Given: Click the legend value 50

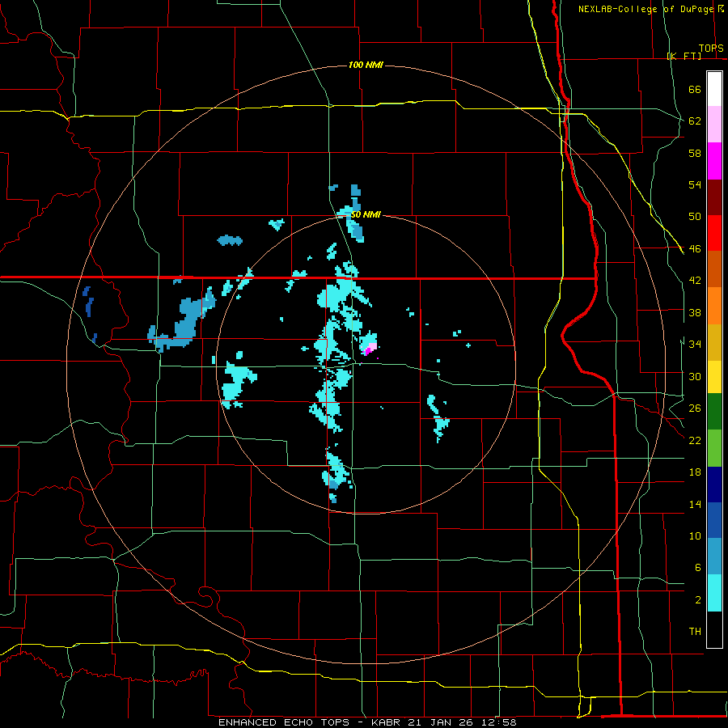Looking at the screenshot, I should tap(695, 217).
